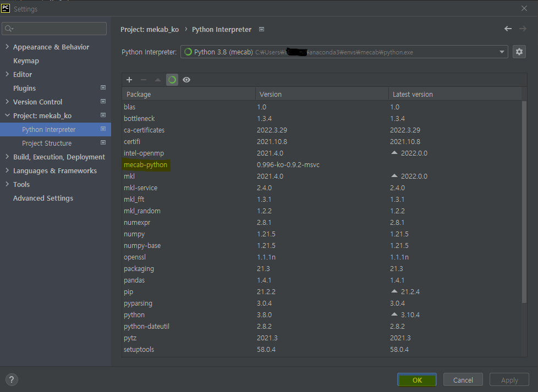The height and width of the screenshot is (392, 538).
Task: Click the upgrade arrow for mkl 2022.0.0
Action: (394, 175)
